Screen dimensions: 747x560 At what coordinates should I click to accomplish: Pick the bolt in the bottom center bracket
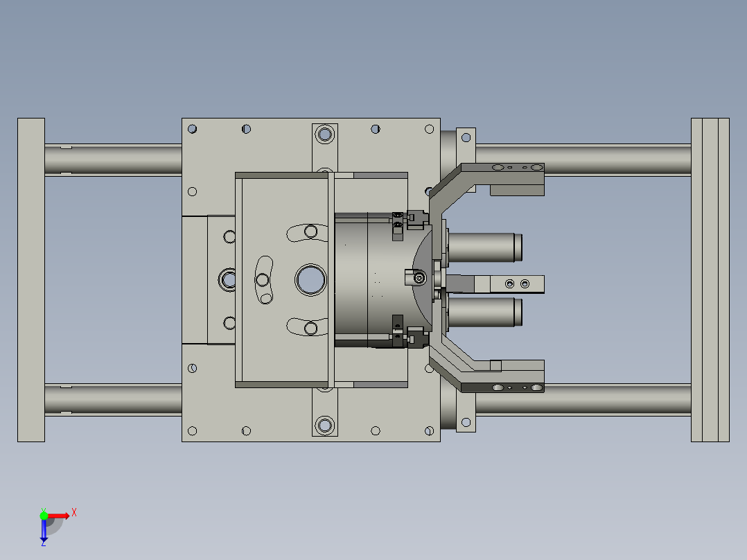[x=325, y=425]
